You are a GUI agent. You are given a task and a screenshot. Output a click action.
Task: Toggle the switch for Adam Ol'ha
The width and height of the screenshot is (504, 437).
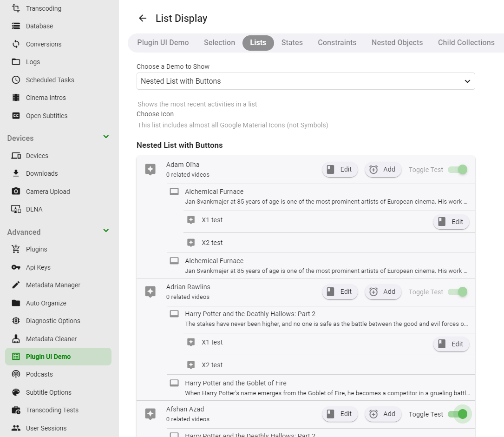click(x=458, y=170)
